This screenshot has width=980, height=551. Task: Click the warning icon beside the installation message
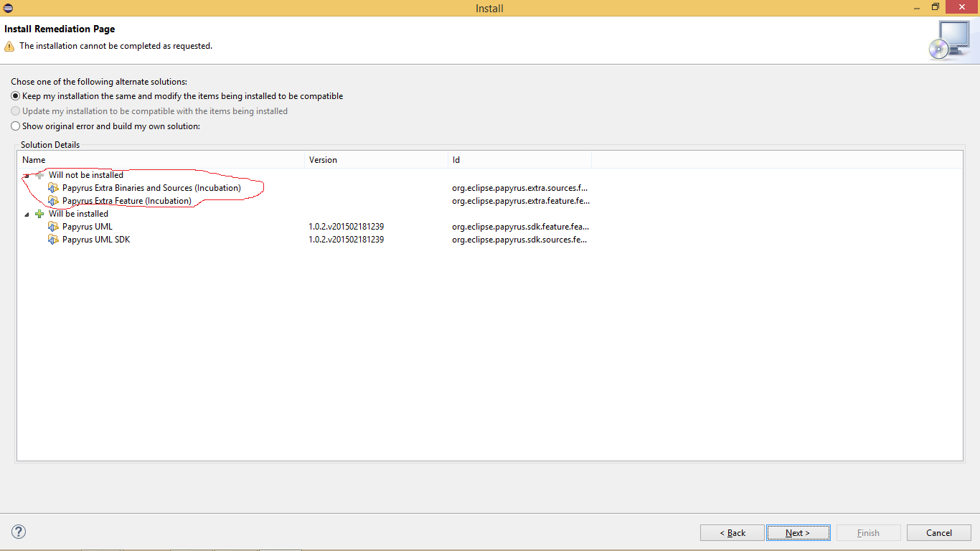click(x=9, y=46)
